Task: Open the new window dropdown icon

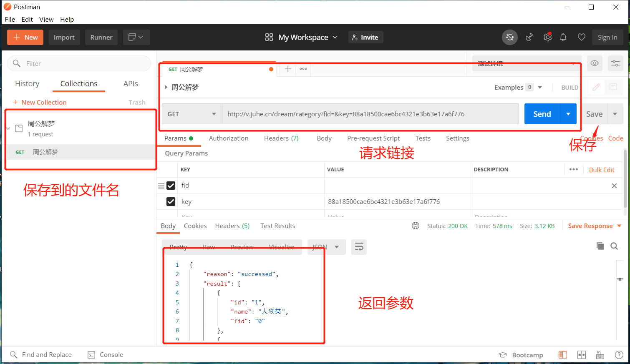Action: 136,37
